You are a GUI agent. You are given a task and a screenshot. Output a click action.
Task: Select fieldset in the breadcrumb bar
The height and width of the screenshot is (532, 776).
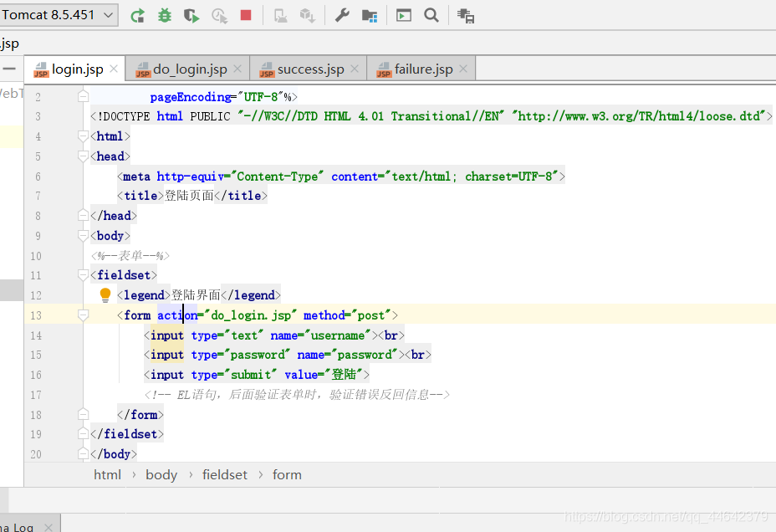(x=225, y=475)
